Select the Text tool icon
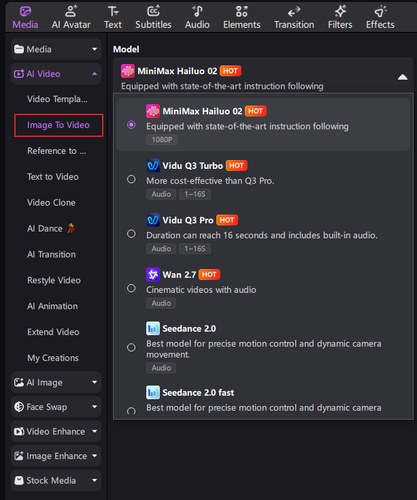This screenshot has height=500, width=417. coord(113,11)
